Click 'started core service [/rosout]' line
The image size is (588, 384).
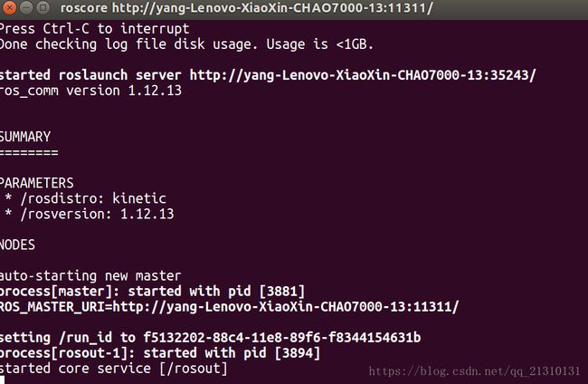(x=114, y=369)
